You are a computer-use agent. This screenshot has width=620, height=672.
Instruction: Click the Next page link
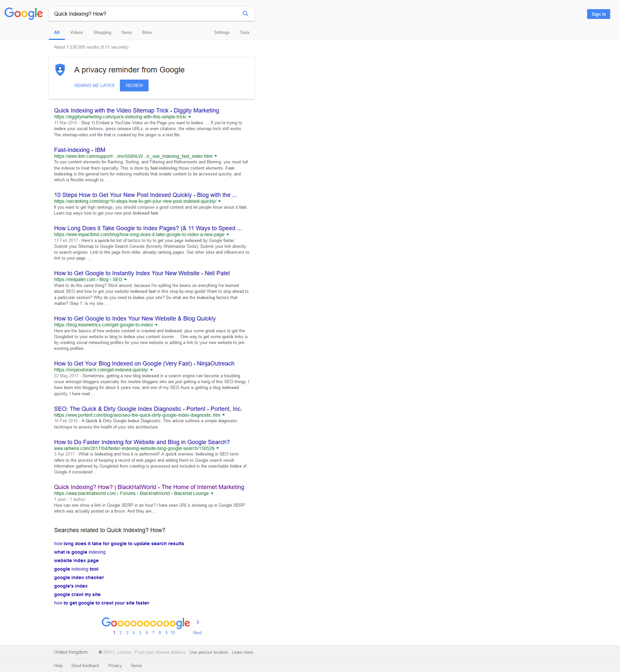(198, 632)
